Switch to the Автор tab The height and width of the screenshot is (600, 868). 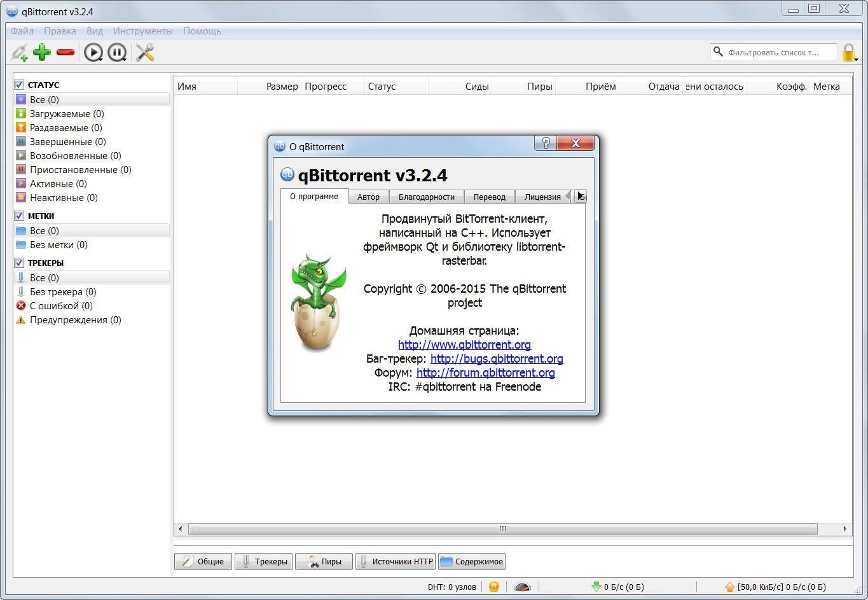click(x=368, y=197)
